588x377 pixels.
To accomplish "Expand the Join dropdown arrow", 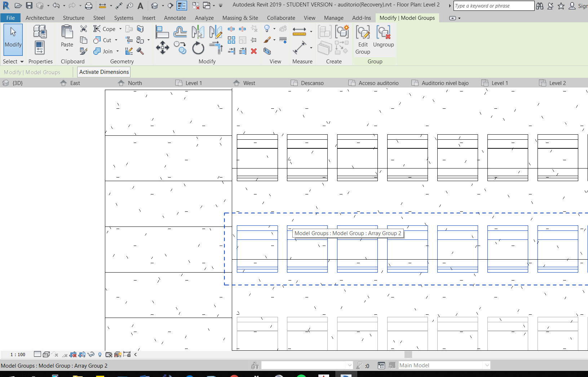I will (x=118, y=51).
